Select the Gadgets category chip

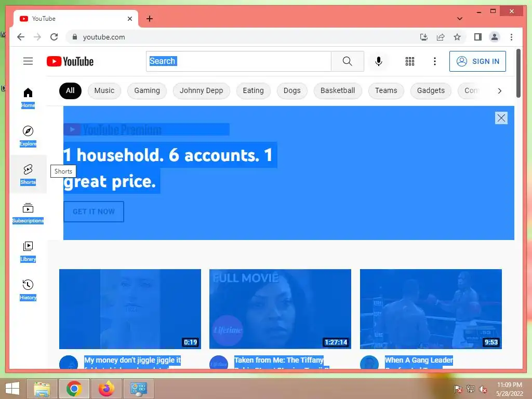pos(431,90)
